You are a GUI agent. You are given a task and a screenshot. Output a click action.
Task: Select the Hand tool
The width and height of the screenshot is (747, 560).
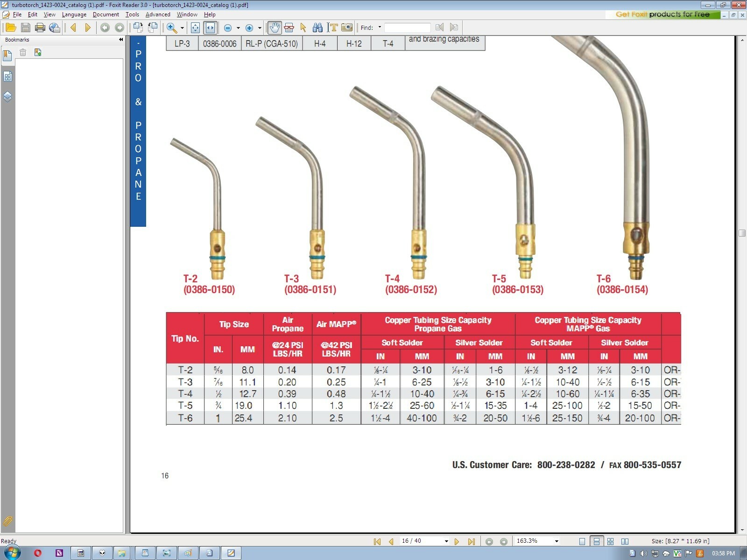point(274,28)
